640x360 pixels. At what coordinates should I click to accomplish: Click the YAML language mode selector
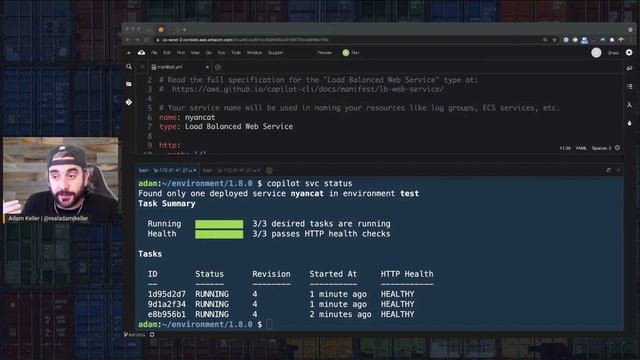click(581, 148)
